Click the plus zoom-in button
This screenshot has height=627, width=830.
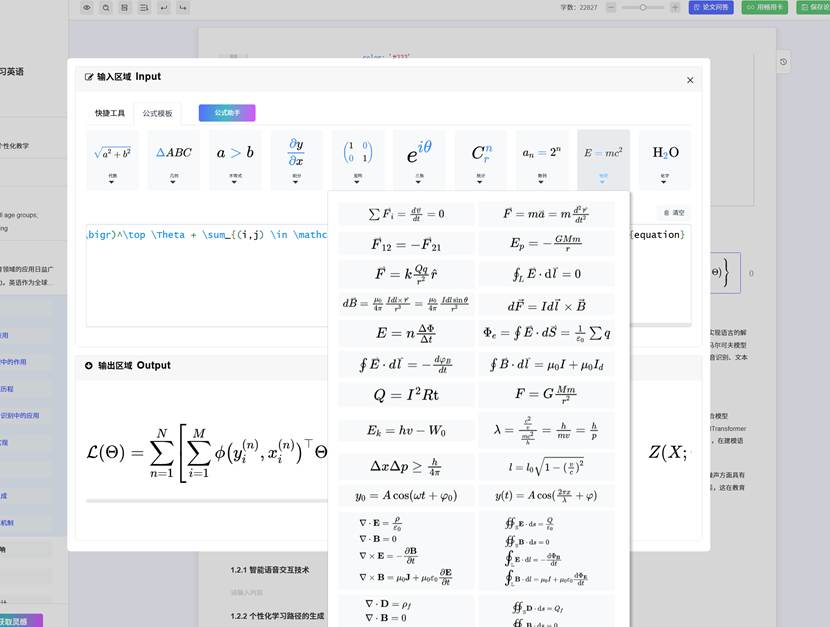click(x=675, y=7)
